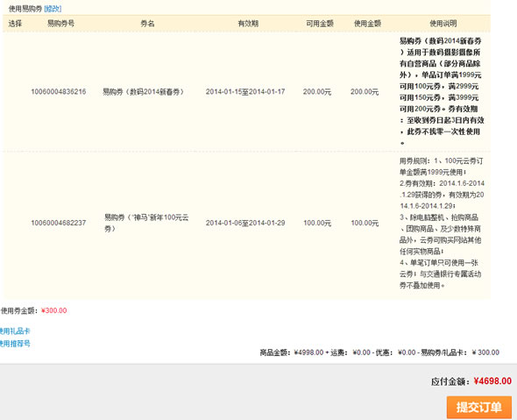Click the 选择 column header
This screenshot has height=420, width=517.
click(x=15, y=24)
